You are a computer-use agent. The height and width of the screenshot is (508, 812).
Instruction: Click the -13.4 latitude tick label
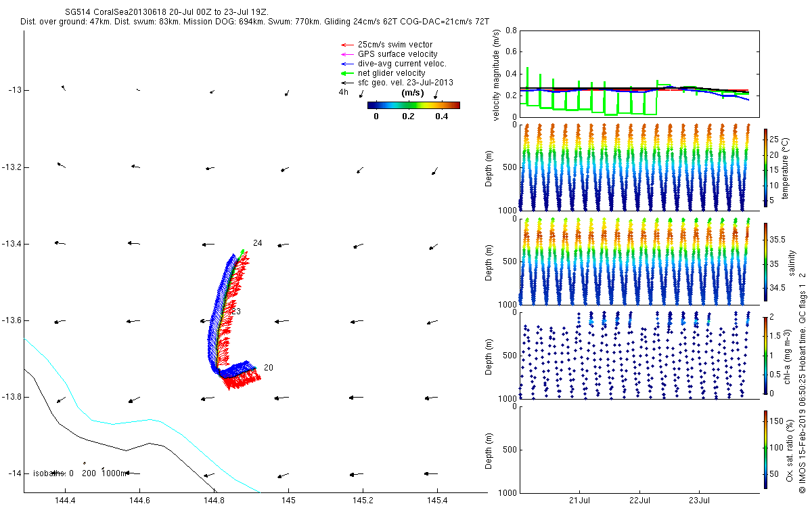(x=12, y=243)
